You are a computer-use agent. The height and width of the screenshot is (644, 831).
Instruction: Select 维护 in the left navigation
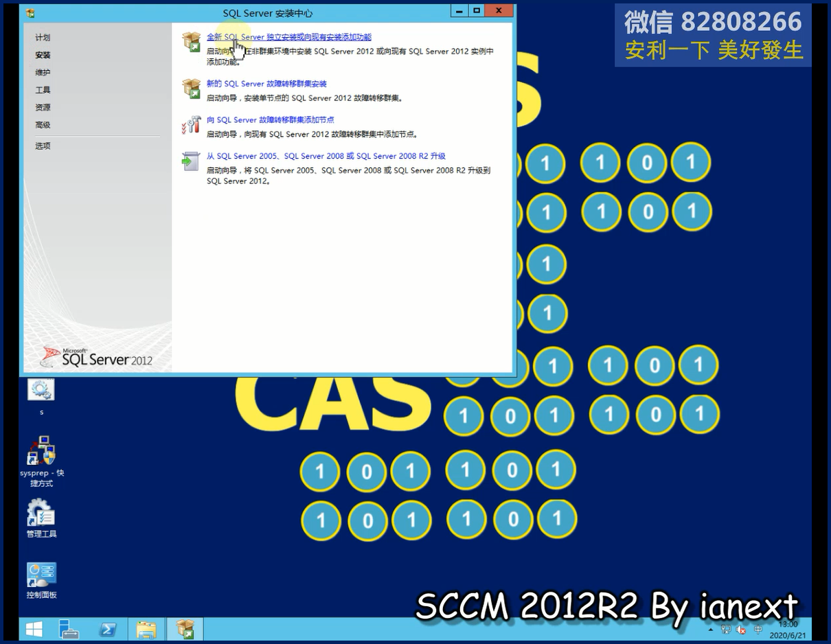click(43, 72)
